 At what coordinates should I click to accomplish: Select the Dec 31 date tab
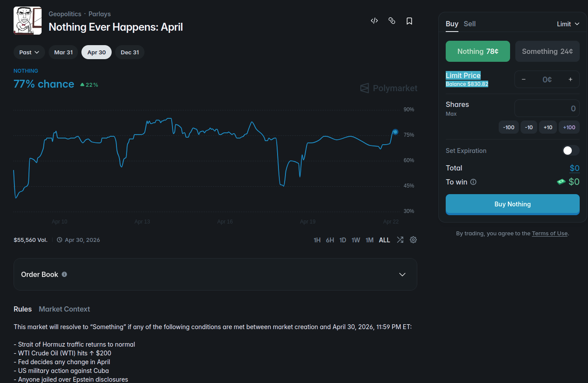130,52
